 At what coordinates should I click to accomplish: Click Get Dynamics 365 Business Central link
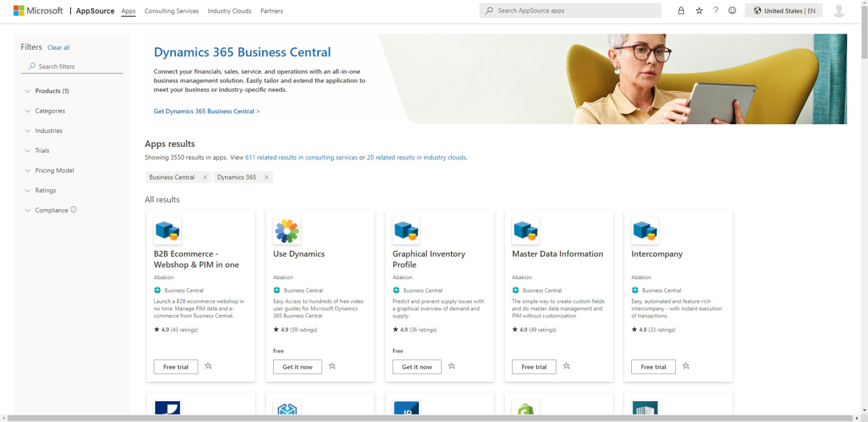[207, 111]
